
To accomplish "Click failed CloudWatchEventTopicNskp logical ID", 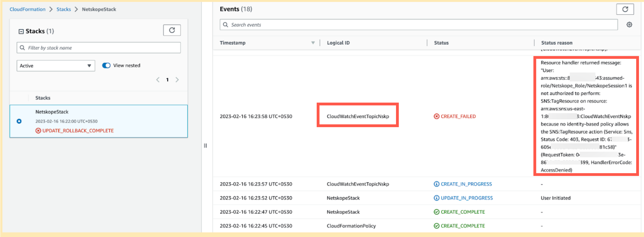I will click(358, 116).
